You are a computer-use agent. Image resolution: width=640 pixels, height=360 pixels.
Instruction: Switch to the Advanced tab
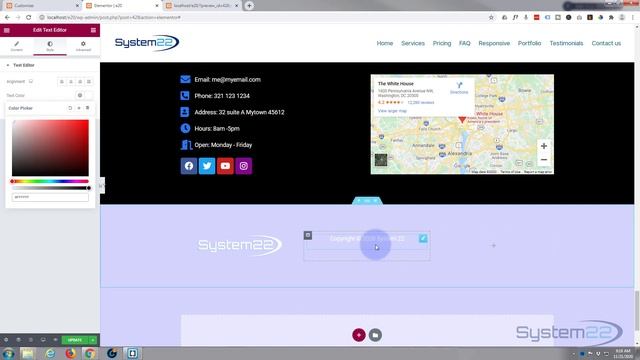point(83,46)
